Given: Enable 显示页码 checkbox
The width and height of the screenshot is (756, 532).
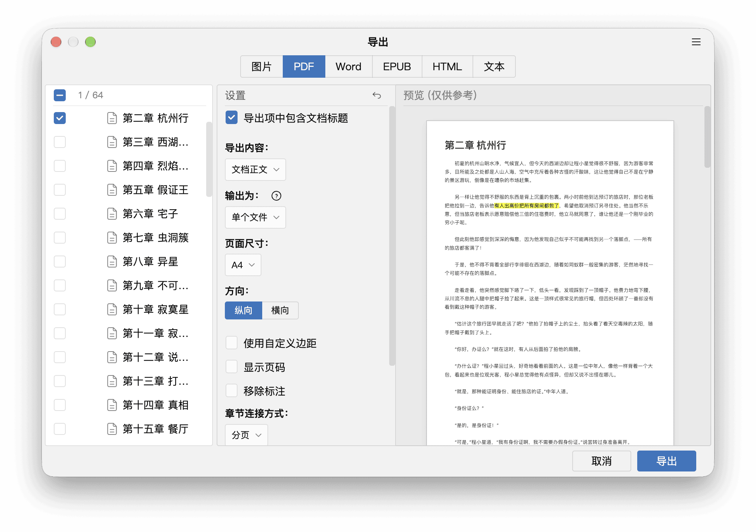Looking at the screenshot, I should 232,367.
